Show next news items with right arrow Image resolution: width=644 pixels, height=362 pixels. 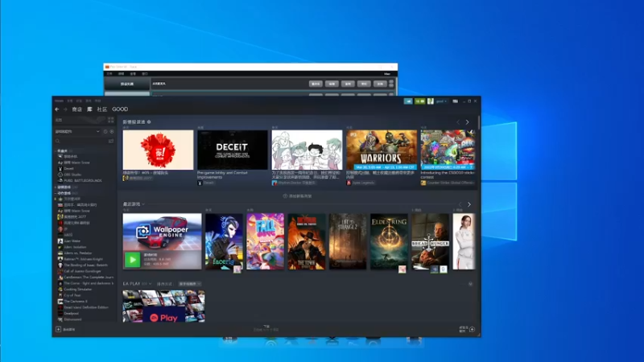[x=467, y=122]
